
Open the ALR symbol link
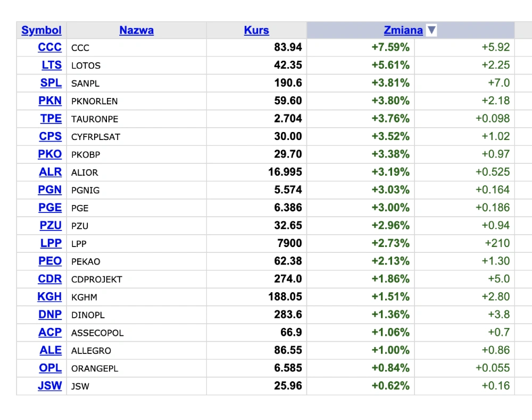coord(50,172)
